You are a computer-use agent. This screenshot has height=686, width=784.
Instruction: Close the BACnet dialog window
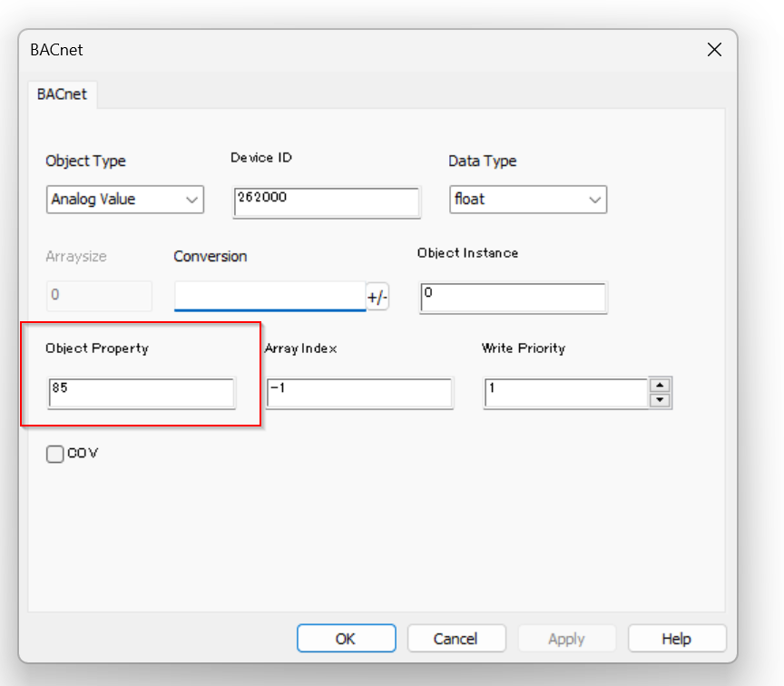(x=714, y=50)
